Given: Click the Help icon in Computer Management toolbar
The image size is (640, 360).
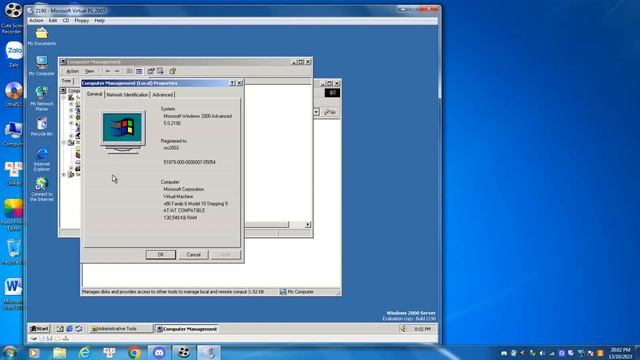Looking at the screenshot, I should [173, 71].
